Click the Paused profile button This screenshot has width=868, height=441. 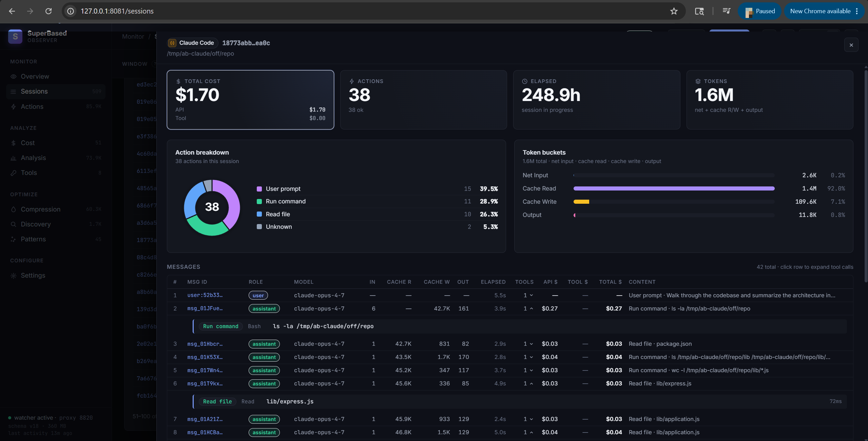760,11
